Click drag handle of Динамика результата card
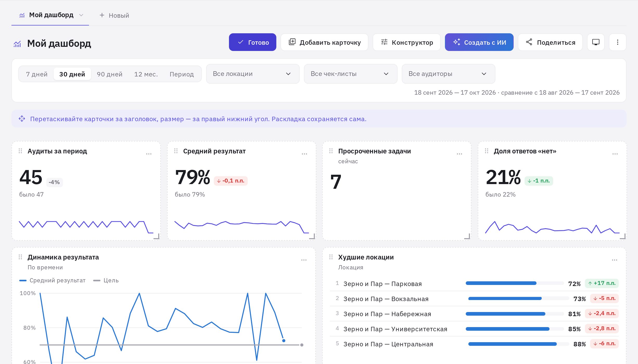Screen dimensions: 638x364 (20, 257)
